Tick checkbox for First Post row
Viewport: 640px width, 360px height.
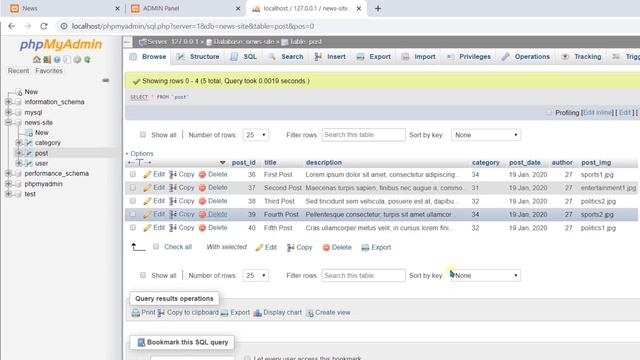pos(133,174)
